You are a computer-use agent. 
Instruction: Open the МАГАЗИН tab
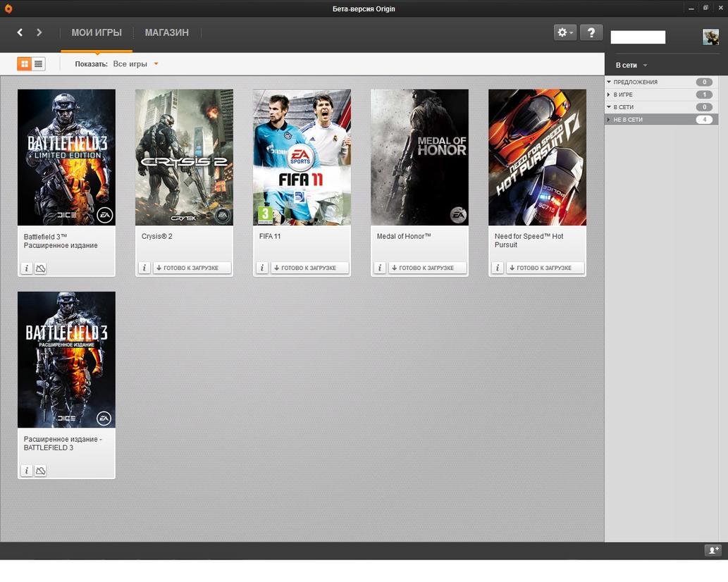[167, 32]
